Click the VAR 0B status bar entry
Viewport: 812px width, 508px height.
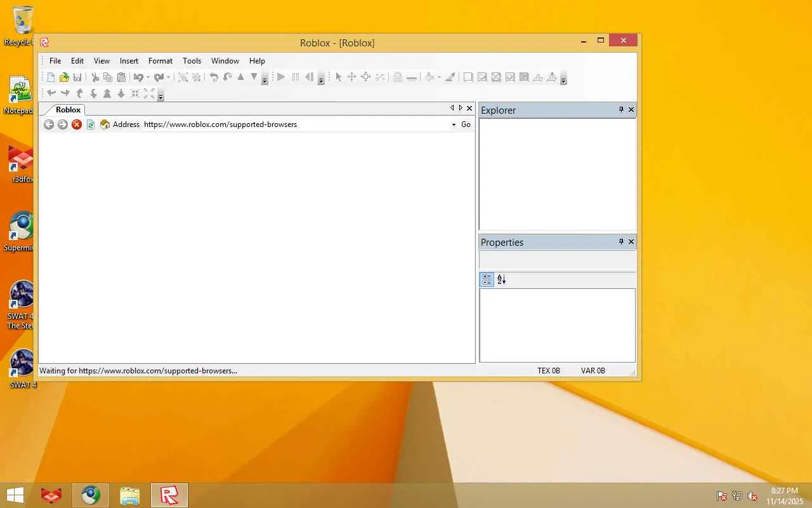[x=593, y=371]
